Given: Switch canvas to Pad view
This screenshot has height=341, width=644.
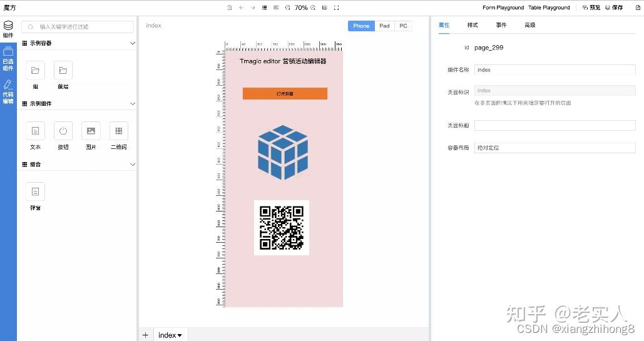Looking at the screenshot, I should coord(384,26).
